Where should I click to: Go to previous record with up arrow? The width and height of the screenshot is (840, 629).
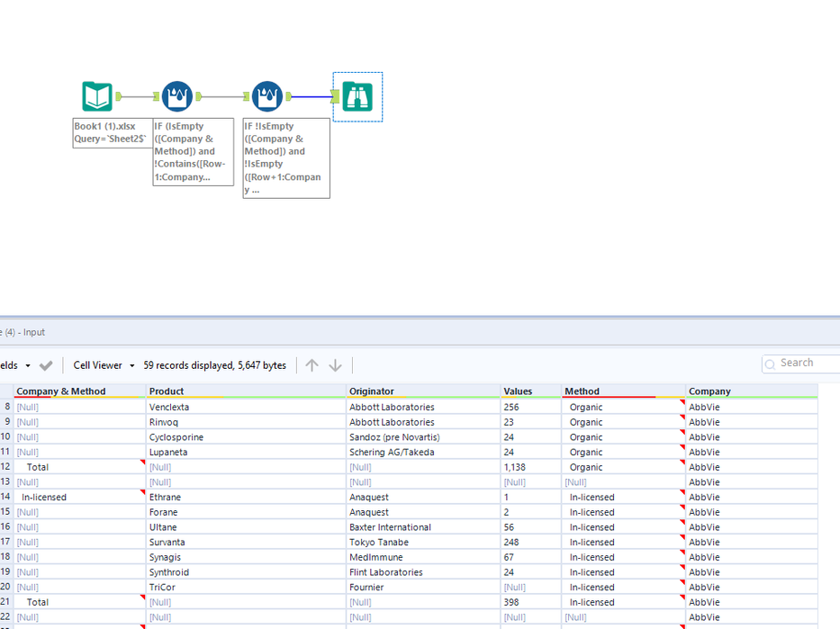312,365
